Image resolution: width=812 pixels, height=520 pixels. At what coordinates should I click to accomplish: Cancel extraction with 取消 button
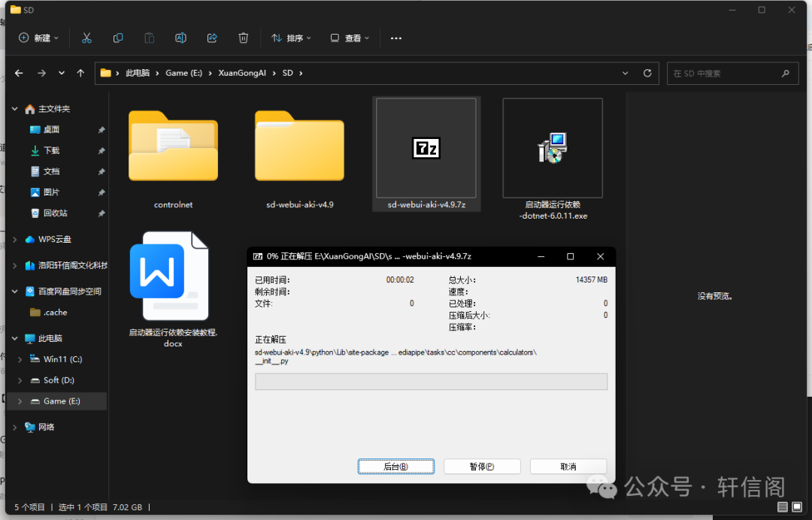click(568, 467)
